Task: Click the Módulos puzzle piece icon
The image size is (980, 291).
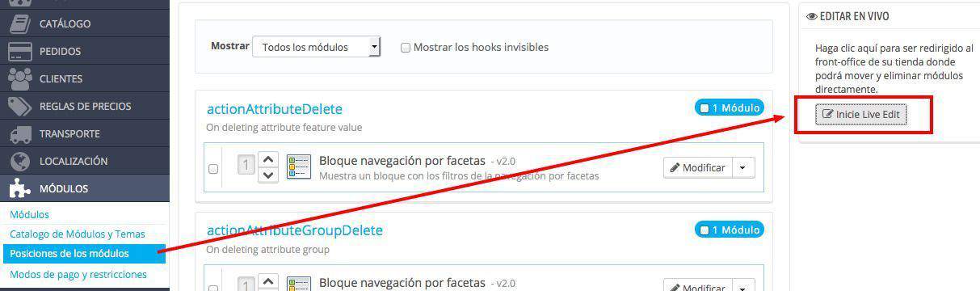Action: 19,188
